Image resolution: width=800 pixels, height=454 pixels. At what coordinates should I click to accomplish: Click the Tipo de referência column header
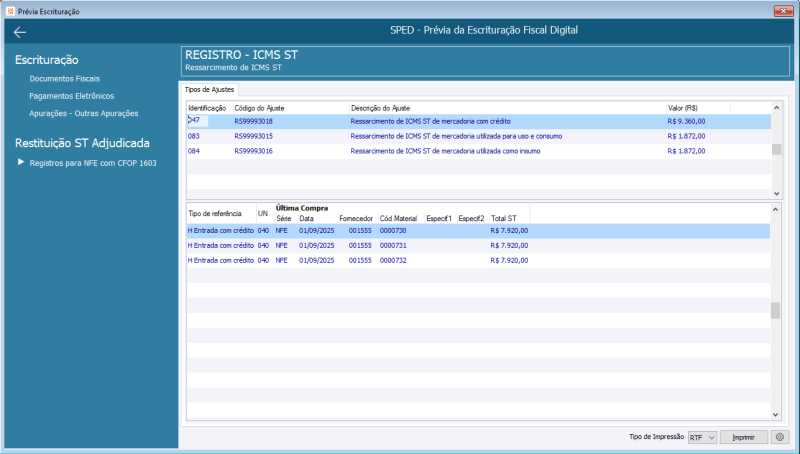(x=221, y=213)
